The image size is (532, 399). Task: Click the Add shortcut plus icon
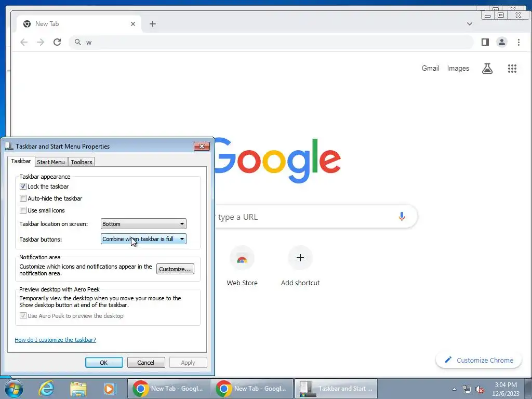coord(300,258)
